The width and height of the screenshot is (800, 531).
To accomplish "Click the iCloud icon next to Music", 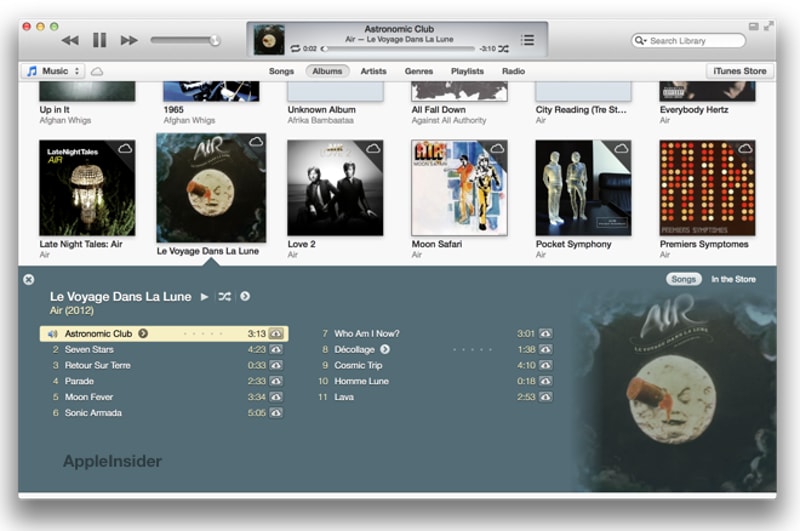I will click(97, 71).
